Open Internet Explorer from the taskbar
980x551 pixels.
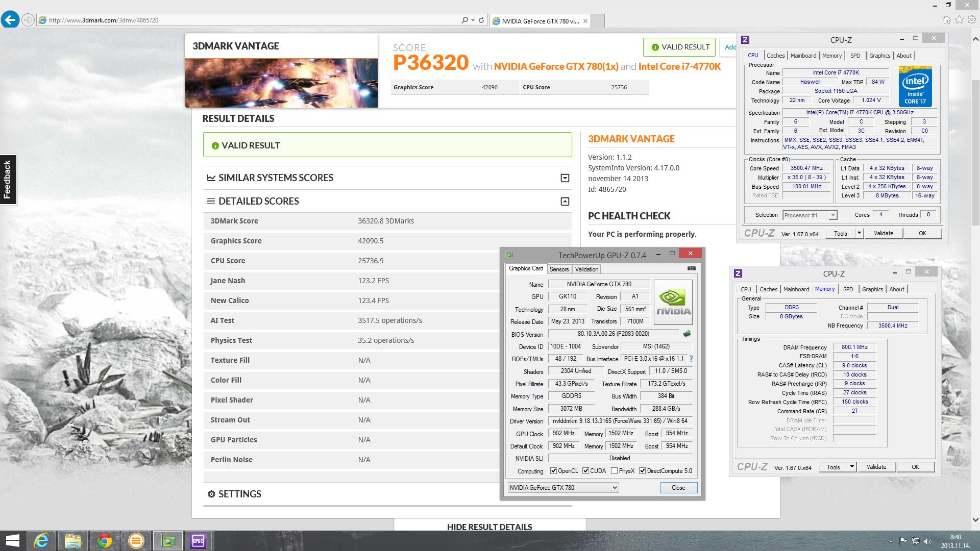tap(41, 541)
